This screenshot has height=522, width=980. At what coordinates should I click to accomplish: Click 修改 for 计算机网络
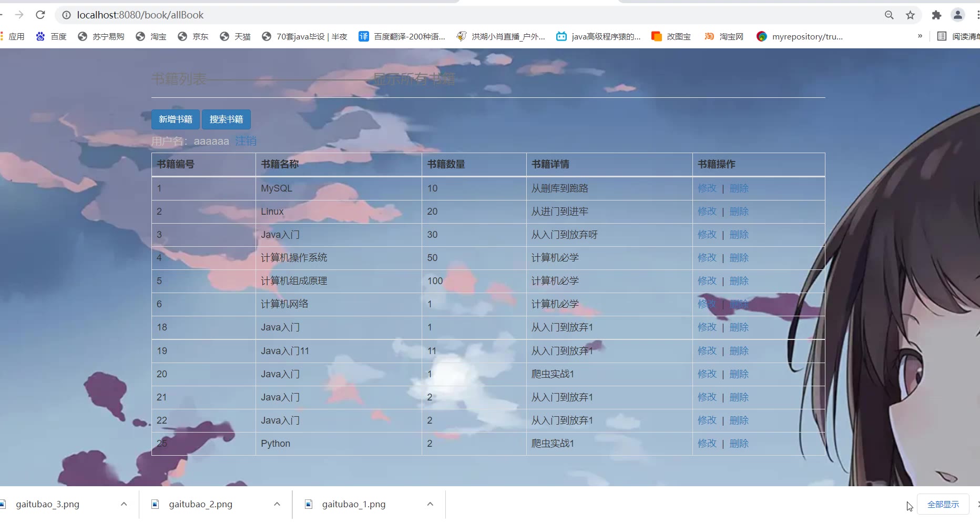[x=707, y=304]
